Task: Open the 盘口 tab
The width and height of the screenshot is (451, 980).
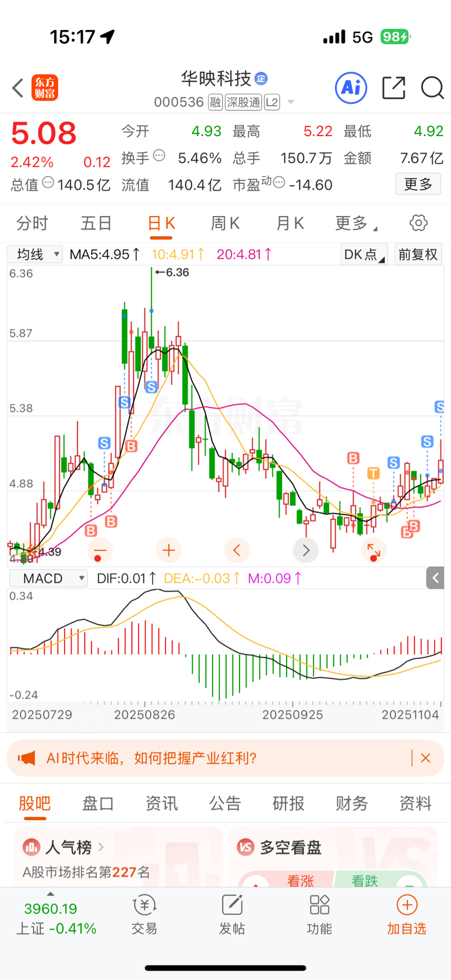Action: [98, 803]
